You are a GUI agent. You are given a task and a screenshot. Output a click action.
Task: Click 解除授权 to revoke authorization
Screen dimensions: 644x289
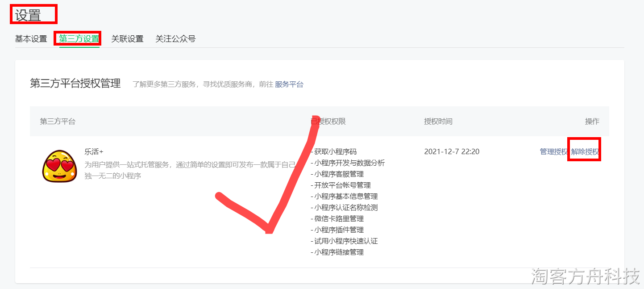585,151
